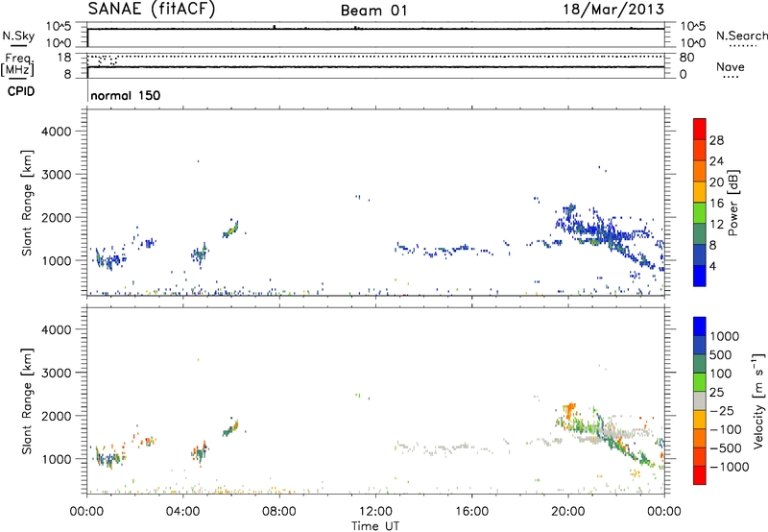This screenshot has height=532, width=768.
Task: Click the 08:00 time tick label
Action: [279, 512]
